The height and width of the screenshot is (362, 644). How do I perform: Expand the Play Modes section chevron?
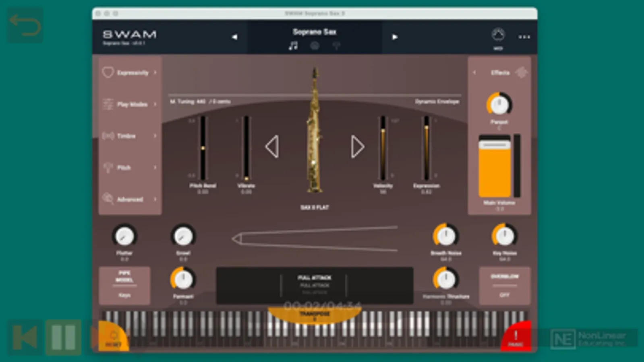point(155,104)
